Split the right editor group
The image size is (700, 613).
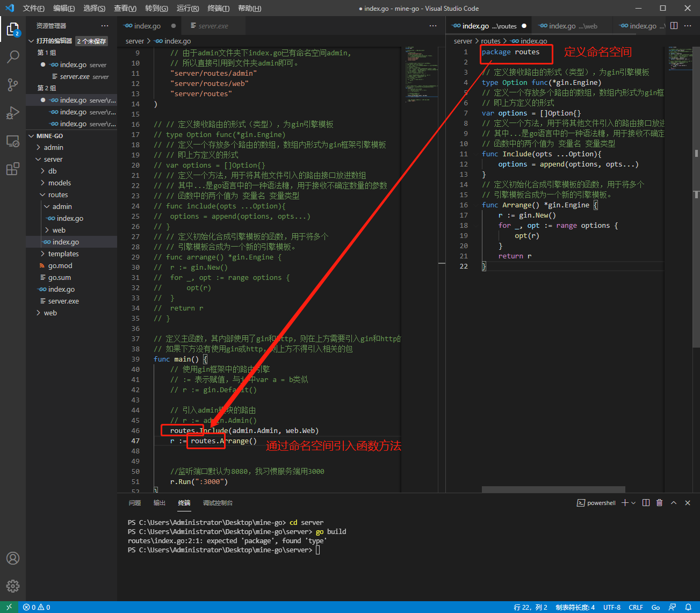tap(674, 26)
